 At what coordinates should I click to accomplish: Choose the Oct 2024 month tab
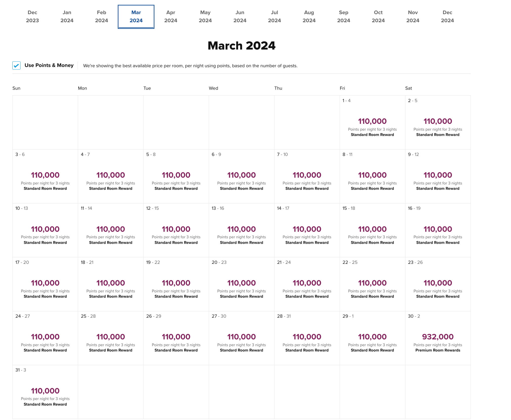tap(378, 16)
